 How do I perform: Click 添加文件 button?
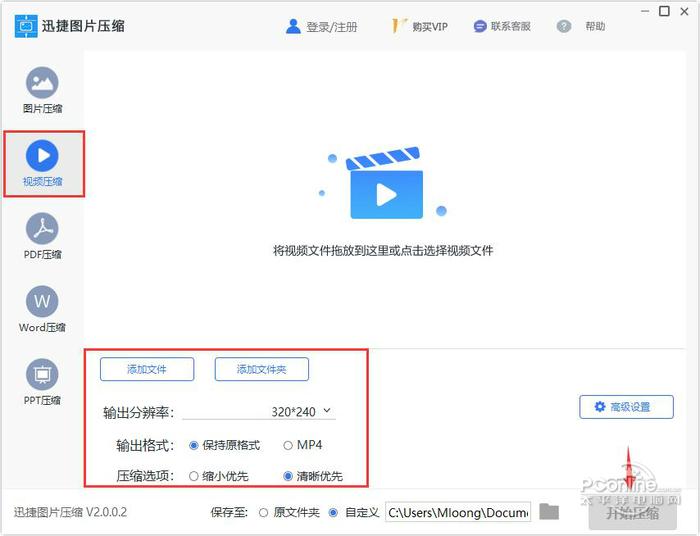coord(147,369)
